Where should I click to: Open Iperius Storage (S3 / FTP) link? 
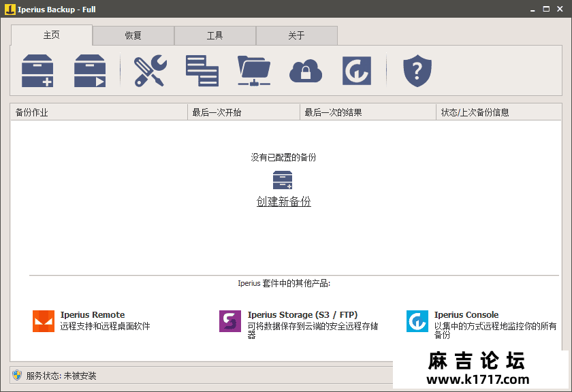pos(303,314)
